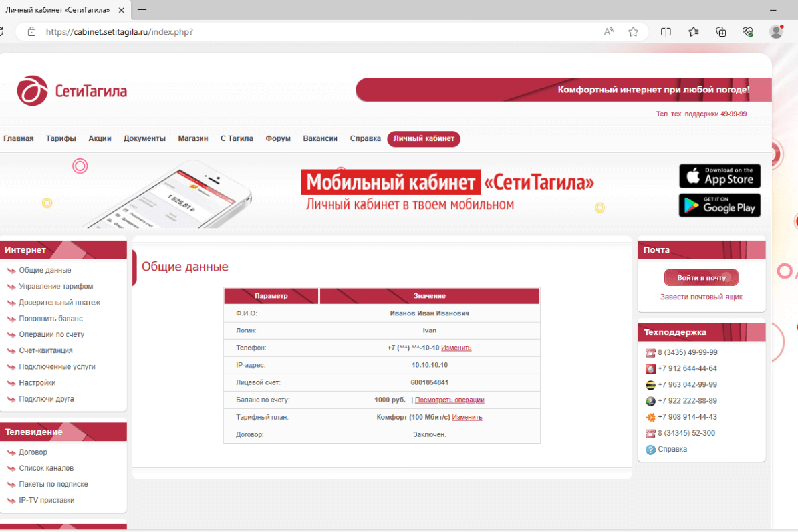Click phone icon beside 8 (34345) 52-300
Screen dimensions: 798x532
point(650,433)
